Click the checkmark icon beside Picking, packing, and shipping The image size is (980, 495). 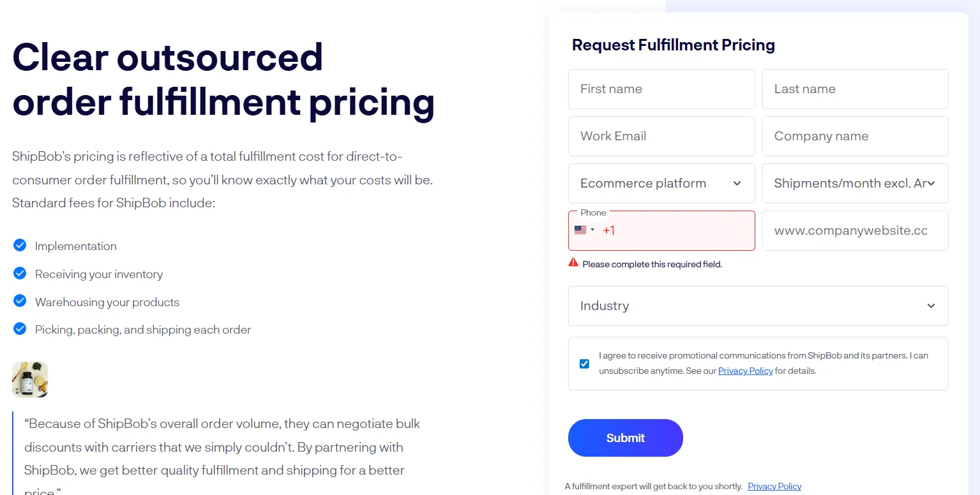[19, 329]
